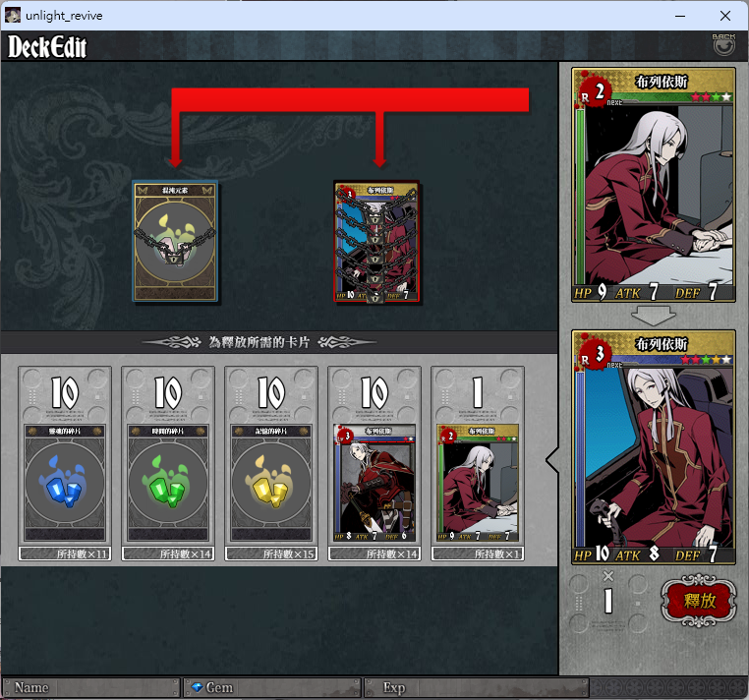Click the left-pointing arrow beside result card
This screenshot has width=749, height=700.
(552, 461)
